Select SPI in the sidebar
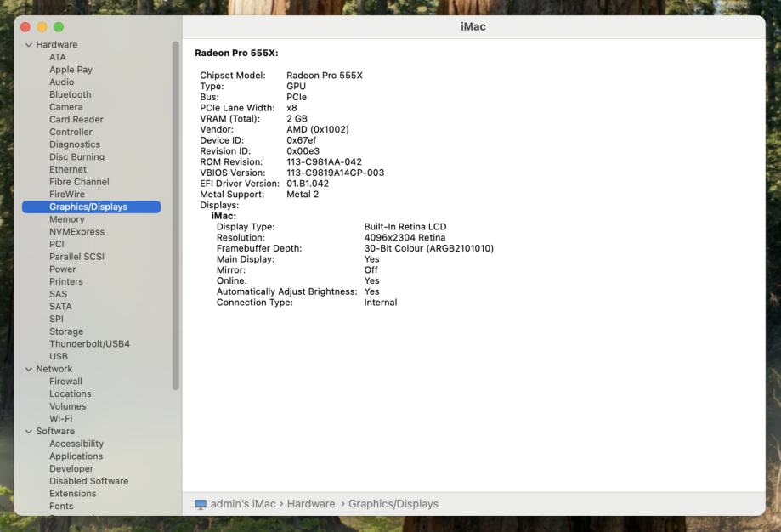 56,319
